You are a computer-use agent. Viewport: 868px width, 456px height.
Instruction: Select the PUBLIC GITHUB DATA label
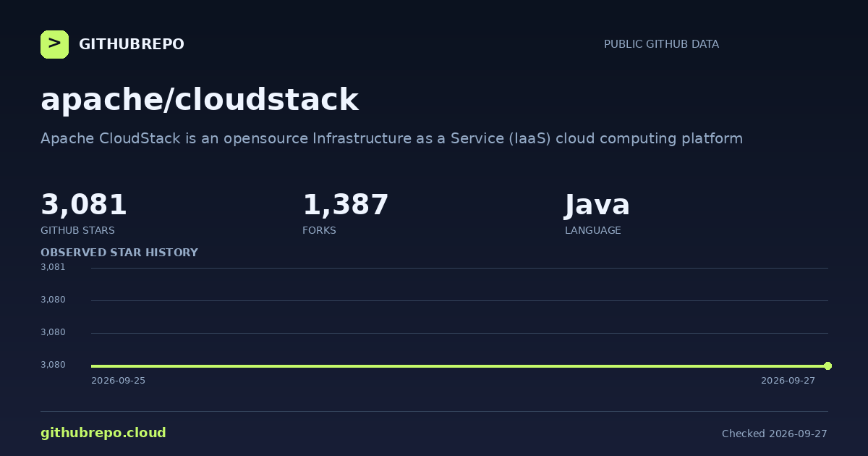click(661, 44)
